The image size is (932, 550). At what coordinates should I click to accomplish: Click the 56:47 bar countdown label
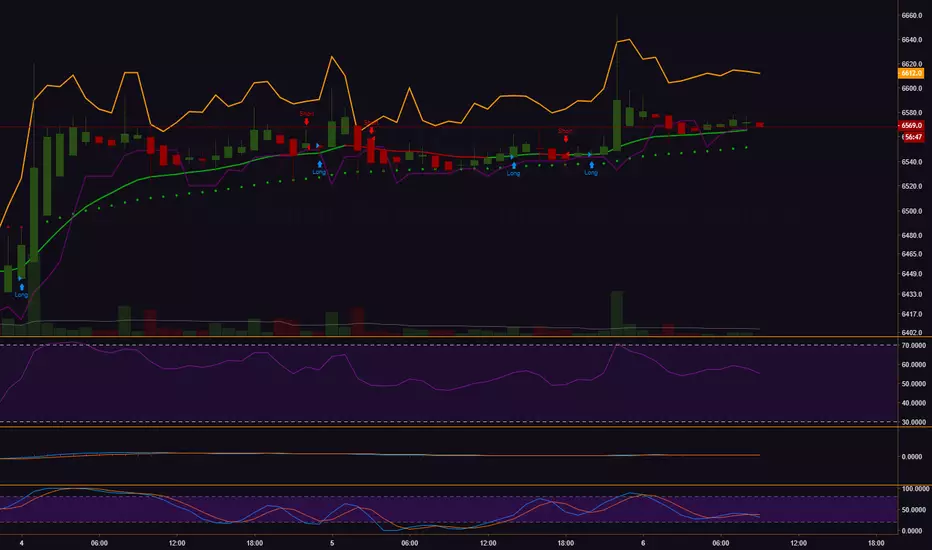coord(913,137)
